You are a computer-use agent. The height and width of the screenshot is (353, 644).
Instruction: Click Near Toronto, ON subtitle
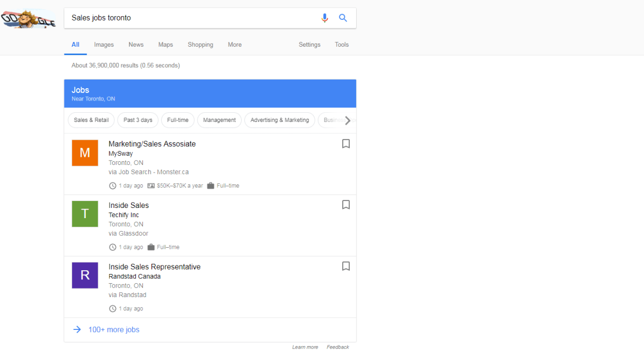tap(93, 99)
